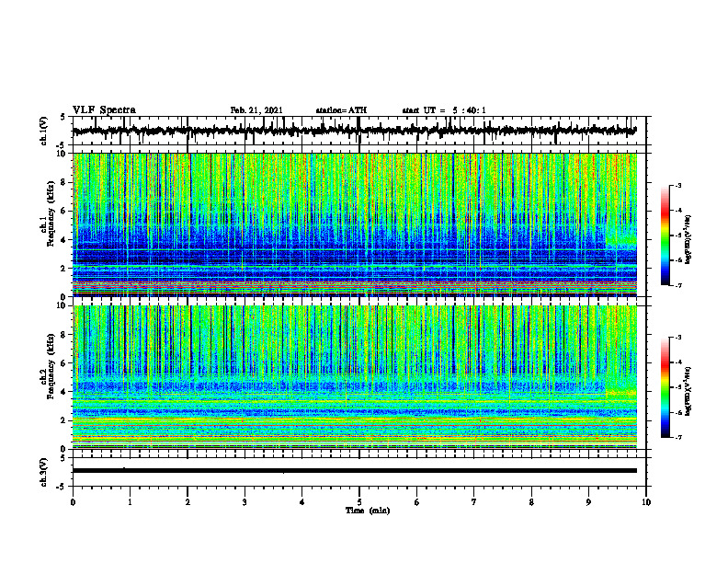Click the 'Feb. 21, 2021' date label
This screenshot has width=728, height=563.
256,110
